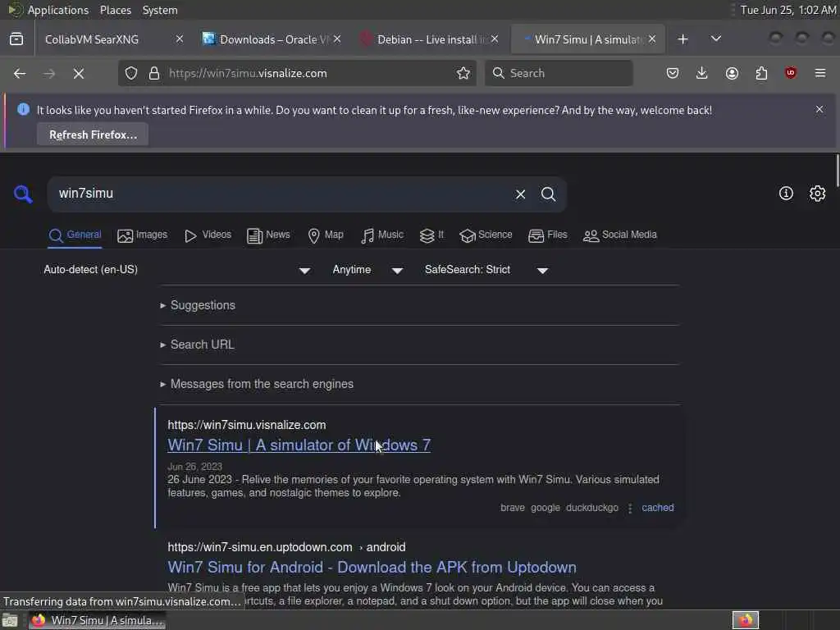Open Save to Pocket icon
The width and height of the screenshot is (840, 630).
point(673,73)
